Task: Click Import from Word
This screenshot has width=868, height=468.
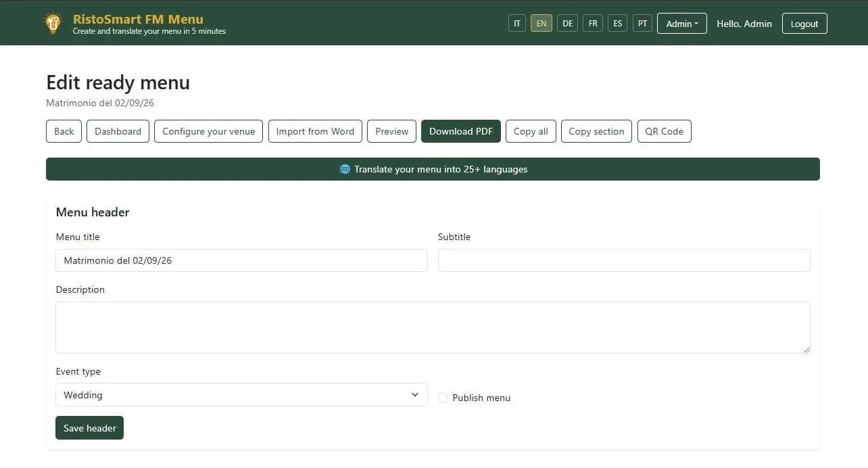Action: [315, 131]
